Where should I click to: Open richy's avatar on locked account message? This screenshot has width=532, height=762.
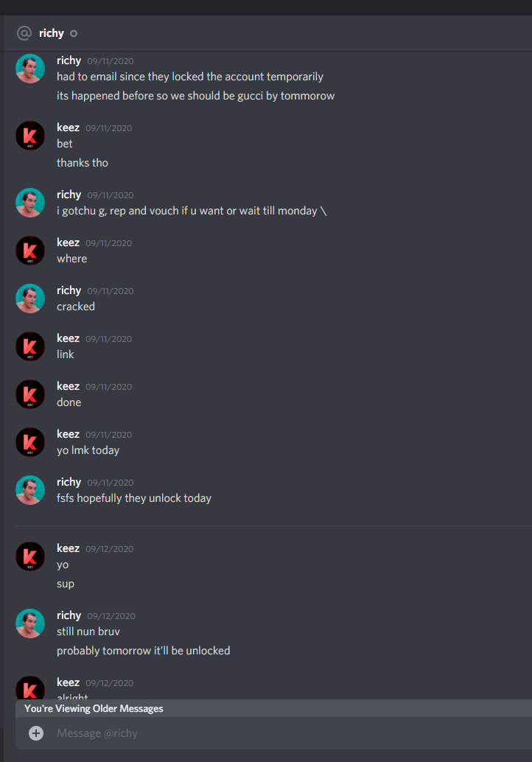tap(30, 69)
